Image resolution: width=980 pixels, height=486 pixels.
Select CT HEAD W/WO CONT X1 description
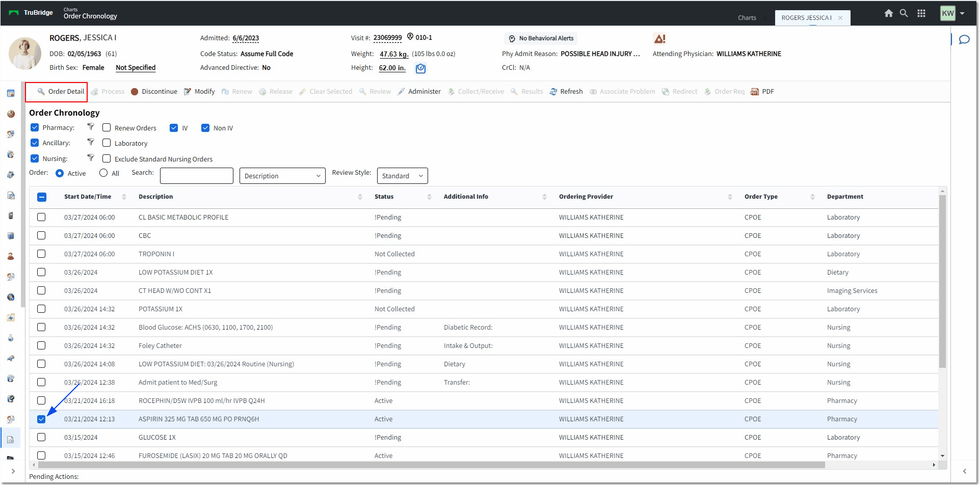[x=175, y=291]
